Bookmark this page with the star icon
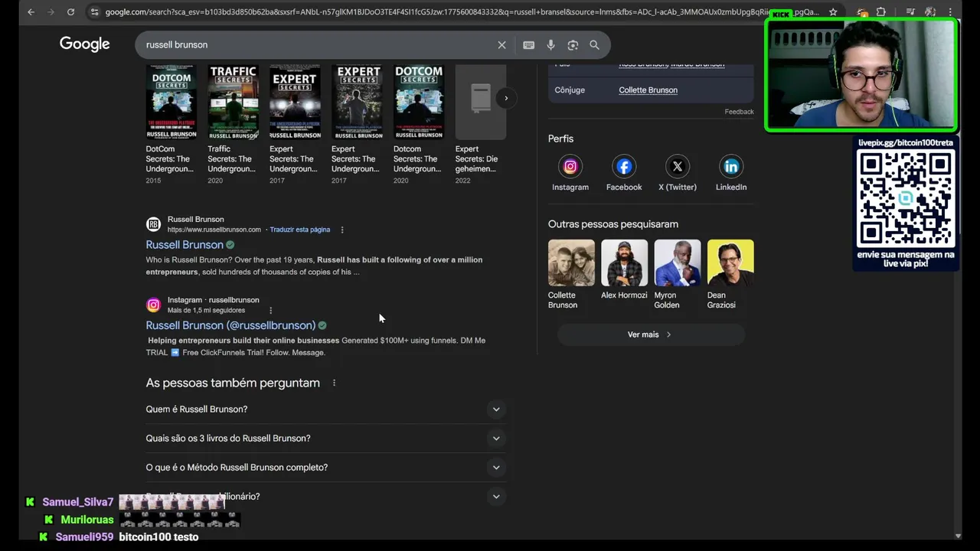This screenshot has width=980, height=551. [x=833, y=12]
